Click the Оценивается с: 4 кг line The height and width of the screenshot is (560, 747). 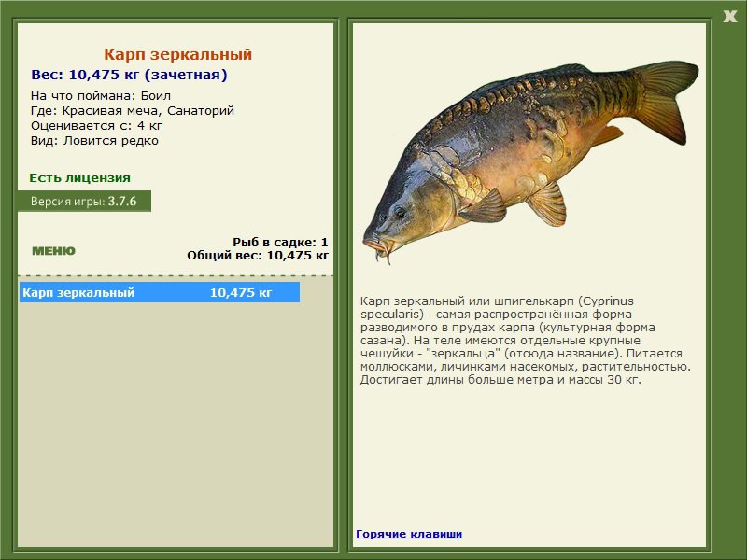tap(97, 126)
